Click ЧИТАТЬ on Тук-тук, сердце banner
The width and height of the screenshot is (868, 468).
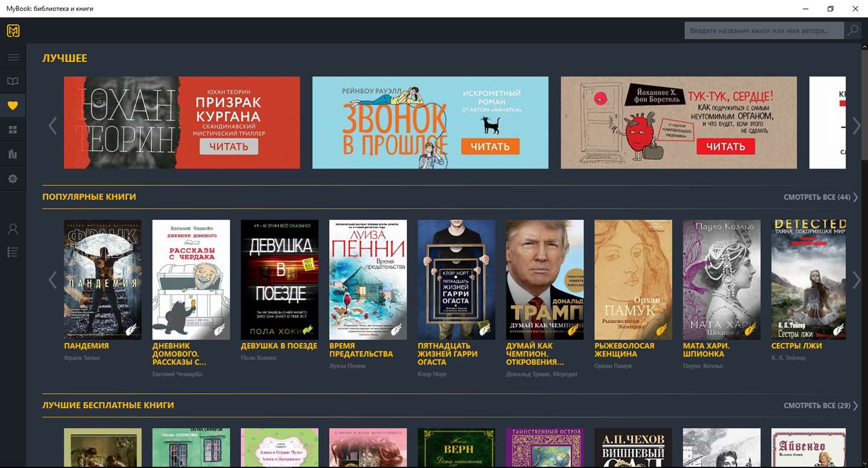point(726,147)
